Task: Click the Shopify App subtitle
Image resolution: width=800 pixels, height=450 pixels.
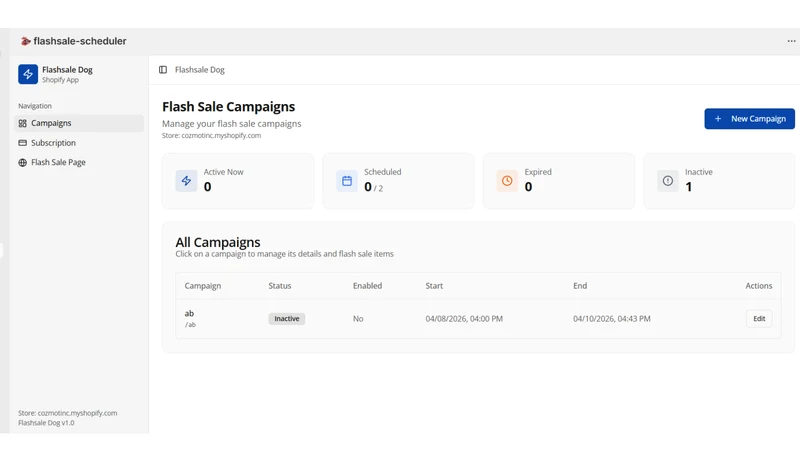Action: coord(60,80)
